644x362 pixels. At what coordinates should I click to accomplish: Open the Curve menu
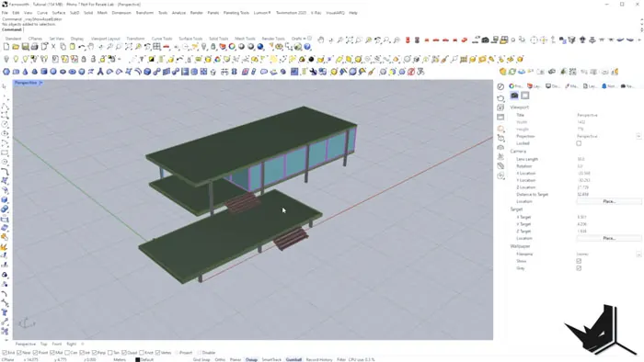42,13
